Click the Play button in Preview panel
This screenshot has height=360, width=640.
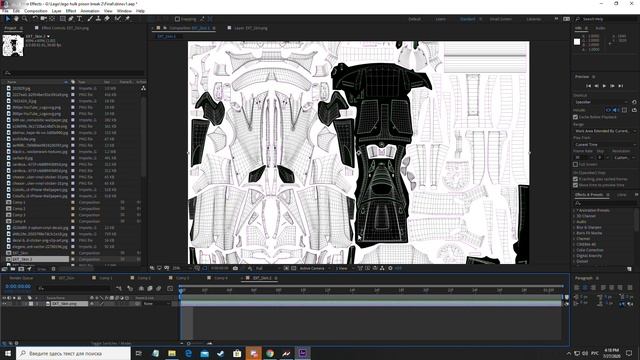[x=604, y=86]
